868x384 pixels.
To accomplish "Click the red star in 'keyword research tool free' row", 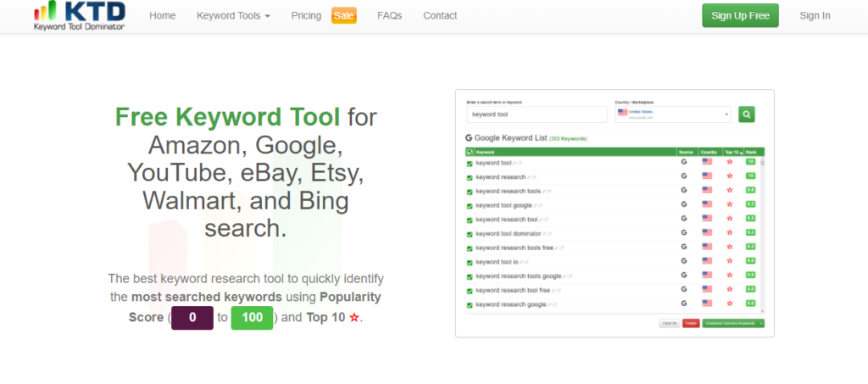I will click(730, 289).
